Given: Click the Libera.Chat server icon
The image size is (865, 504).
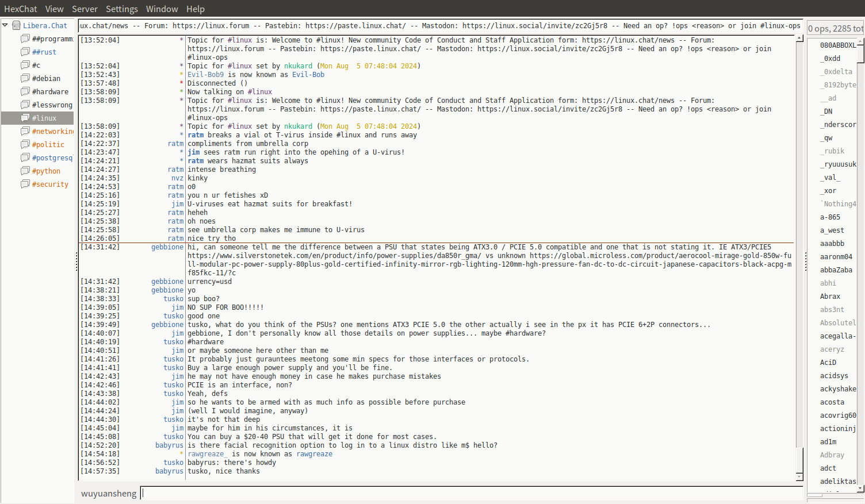Looking at the screenshot, I should [17, 25].
